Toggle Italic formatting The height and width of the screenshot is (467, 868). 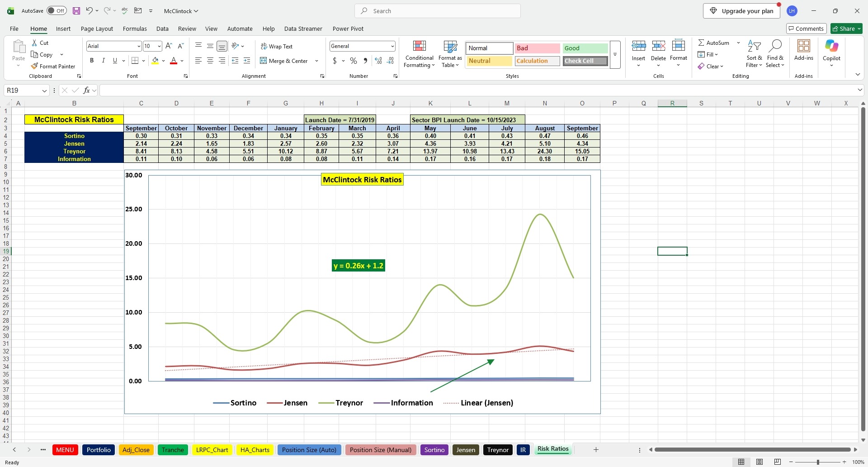tap(103, 61)
